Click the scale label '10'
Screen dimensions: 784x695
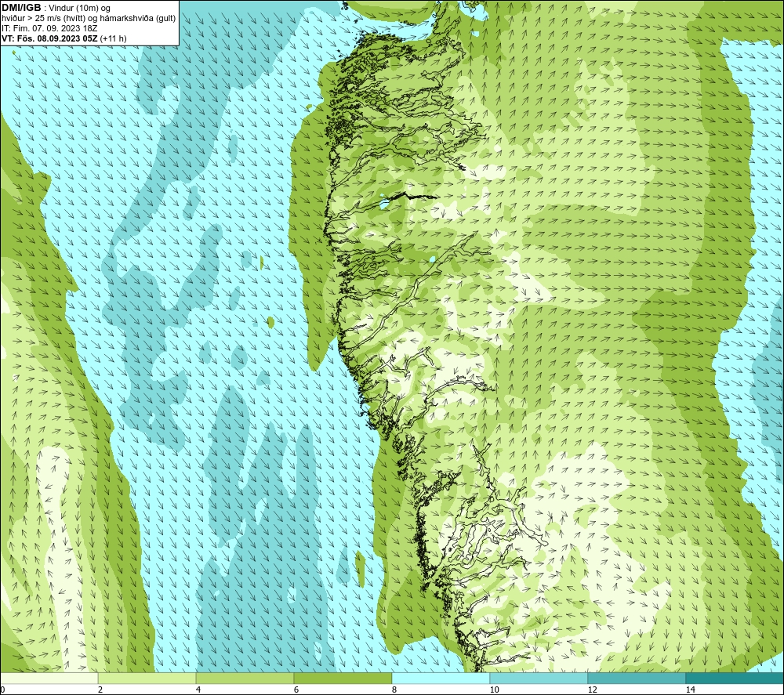[494, 690]
